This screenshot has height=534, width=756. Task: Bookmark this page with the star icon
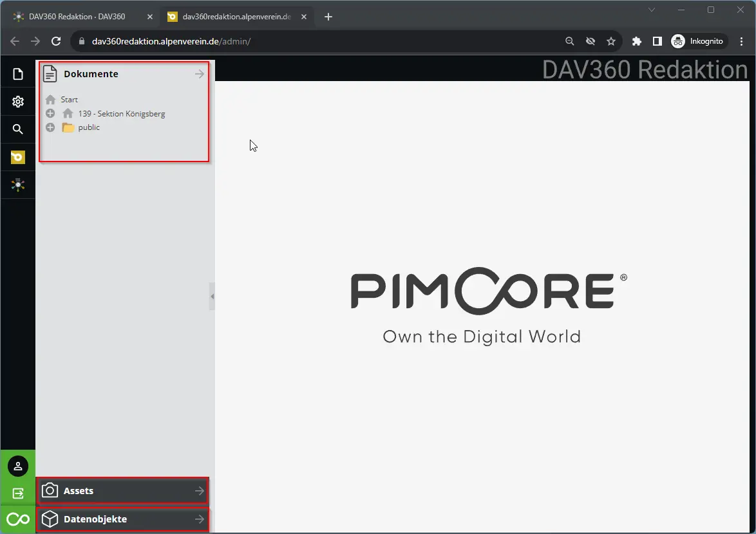coord(611,41)
